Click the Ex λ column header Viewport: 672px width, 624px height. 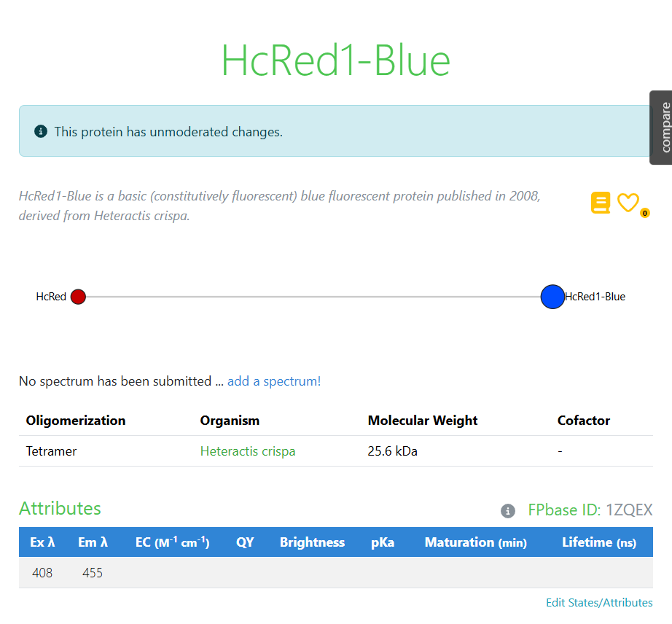[x=42, y=542]
